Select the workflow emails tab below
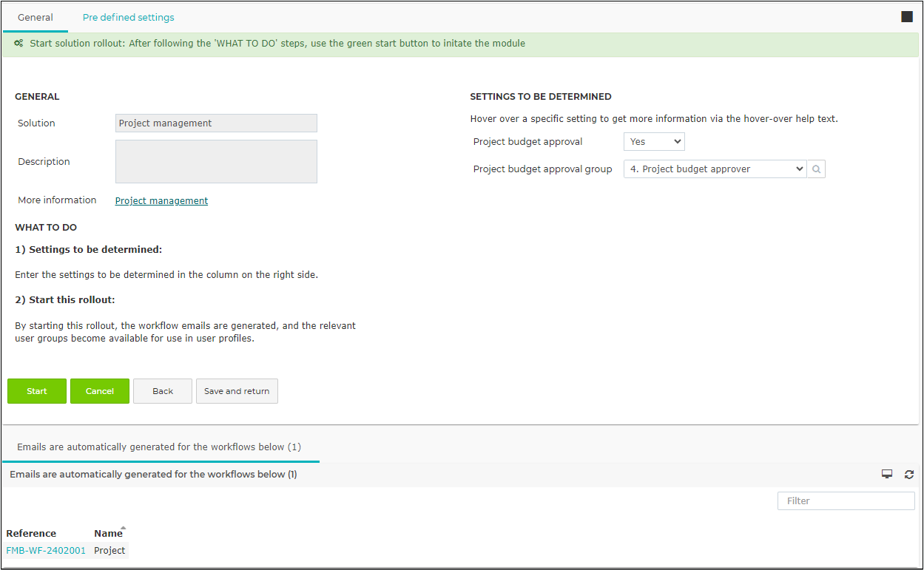The height and width of the screenshot is (570, 924). pyautogui.click(x=159, y=447)
